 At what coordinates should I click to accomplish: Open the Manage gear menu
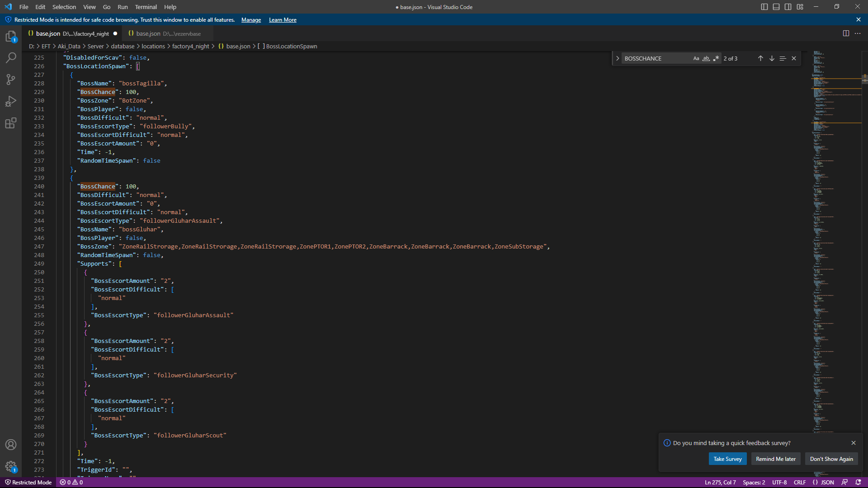(x=11, y=466)
